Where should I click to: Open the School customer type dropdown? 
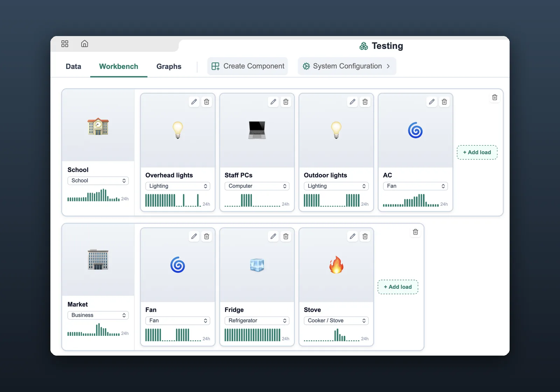[98, 181]
